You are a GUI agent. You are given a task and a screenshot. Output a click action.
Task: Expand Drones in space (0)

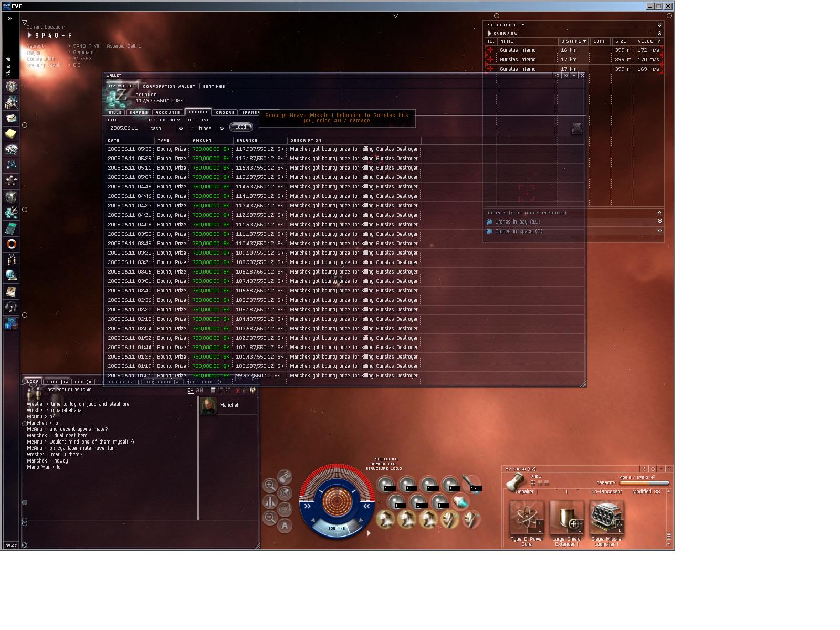[659, 231]
